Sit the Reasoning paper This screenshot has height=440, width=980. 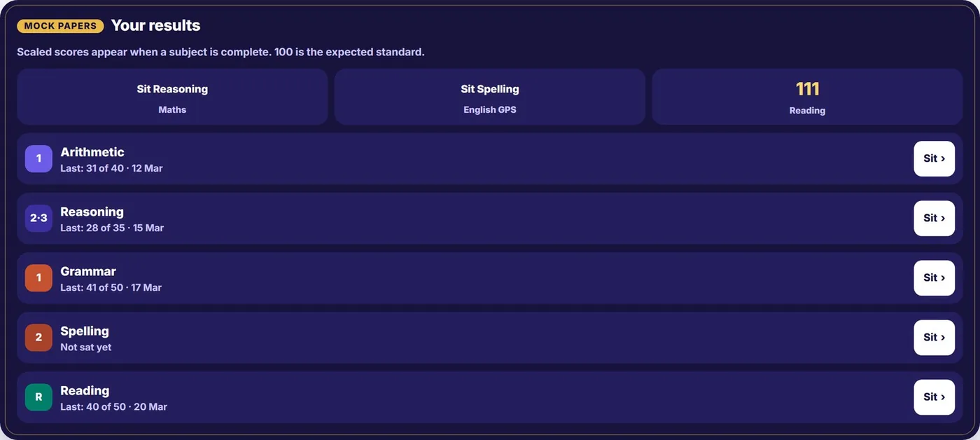[934, 218]
